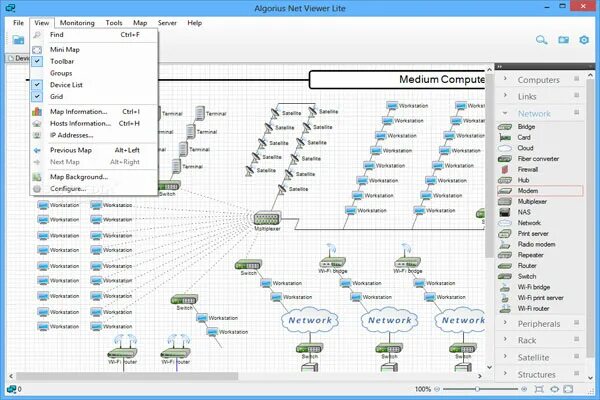Choose the Modem icon
The image size is (600, 400).
point(505,191)
